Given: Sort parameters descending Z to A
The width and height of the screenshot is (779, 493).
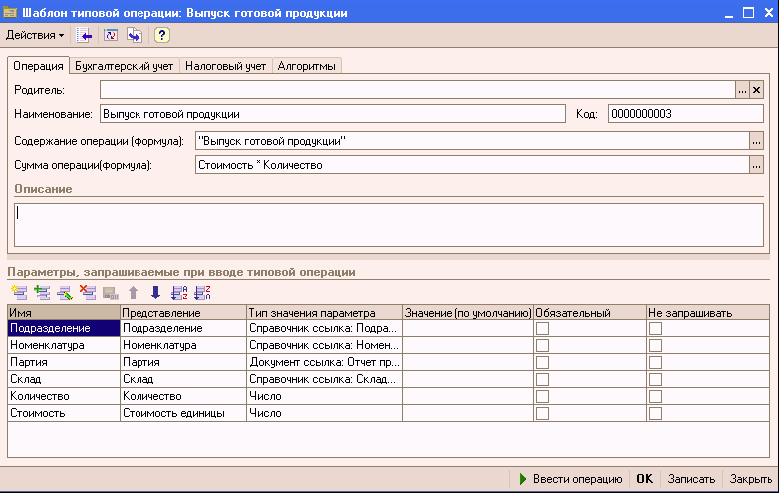Looking at the screenshot, I should 201,293.
